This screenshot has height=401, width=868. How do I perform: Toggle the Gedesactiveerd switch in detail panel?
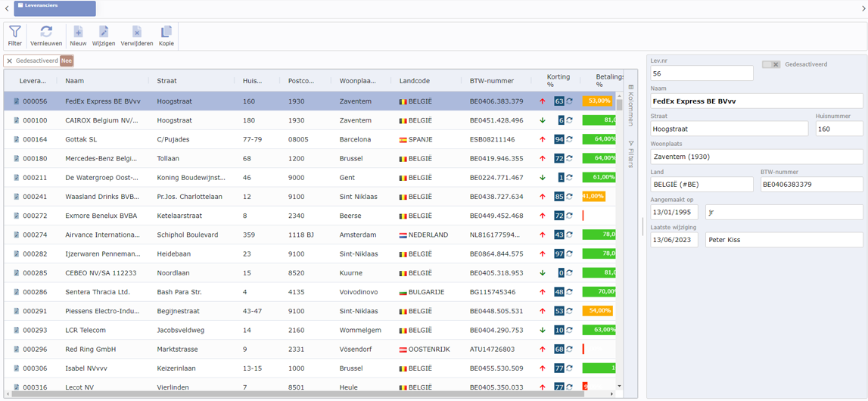click(771, 65)
